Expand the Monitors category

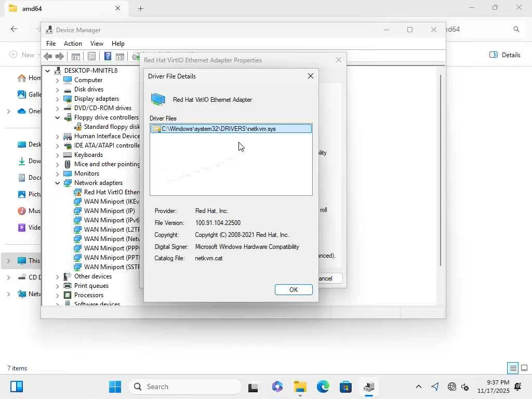coord(57,174)
